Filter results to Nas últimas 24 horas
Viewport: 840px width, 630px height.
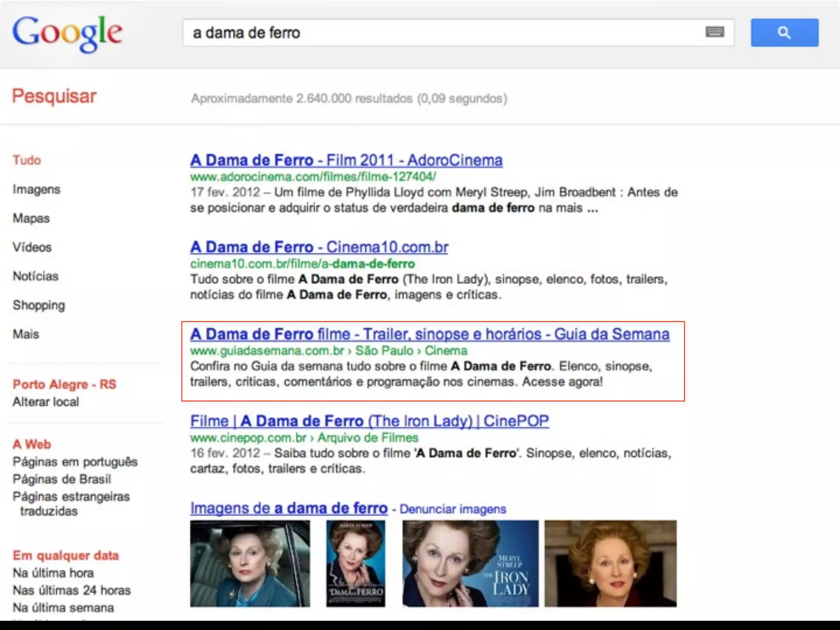[x=72, y=590]
